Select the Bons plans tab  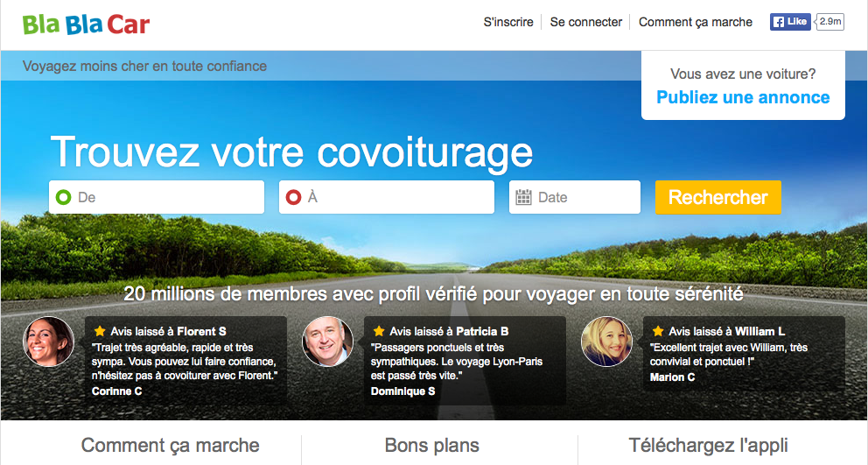pos(431,445)
